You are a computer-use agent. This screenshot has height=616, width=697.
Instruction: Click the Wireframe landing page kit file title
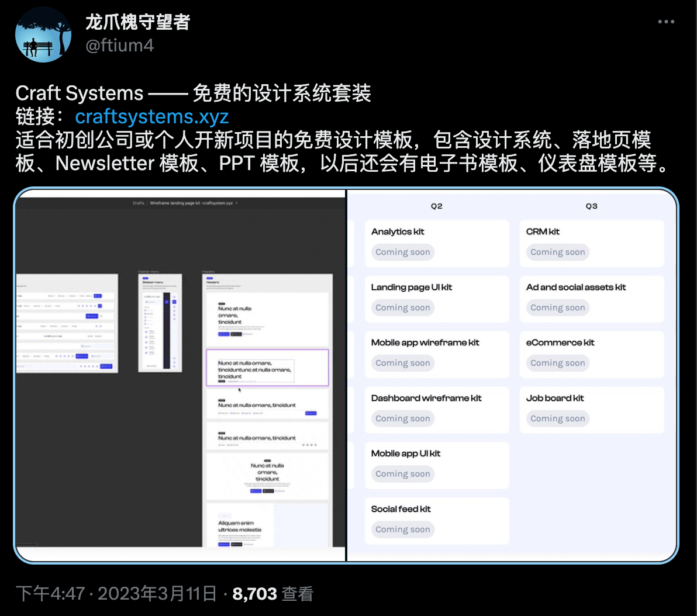(191, 203)
